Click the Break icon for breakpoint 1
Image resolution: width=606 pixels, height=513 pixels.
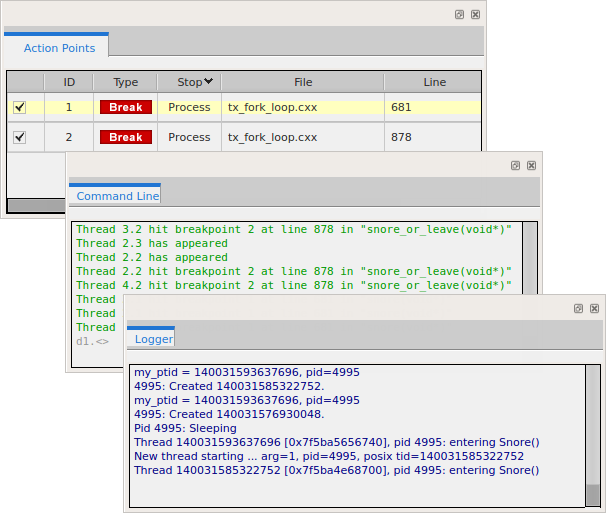(126, 107)
